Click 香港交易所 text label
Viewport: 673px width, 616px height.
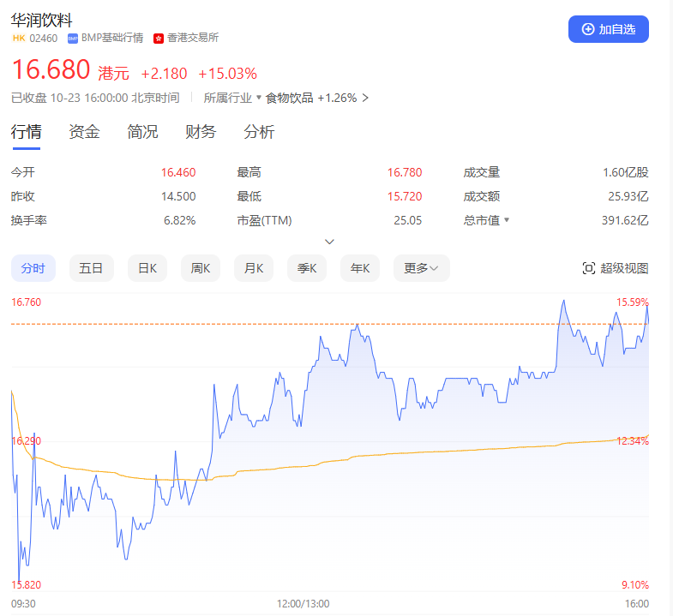pos(193,38)
